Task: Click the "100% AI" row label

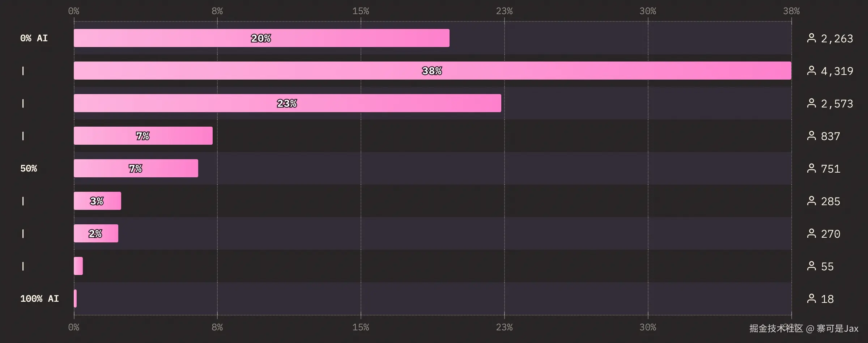Action: pyautogui.click(x=39, y=298)
